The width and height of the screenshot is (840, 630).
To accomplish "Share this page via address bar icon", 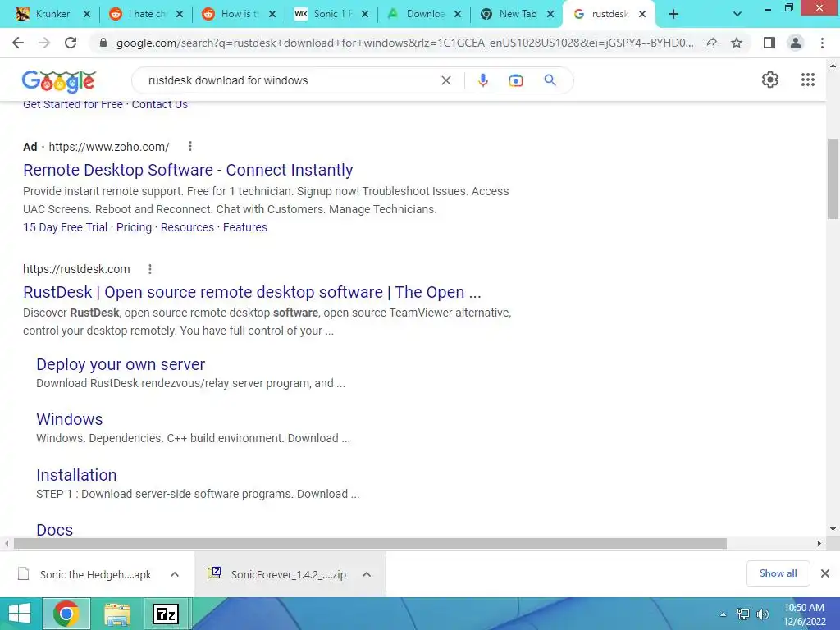I will (x=710, y=43).
